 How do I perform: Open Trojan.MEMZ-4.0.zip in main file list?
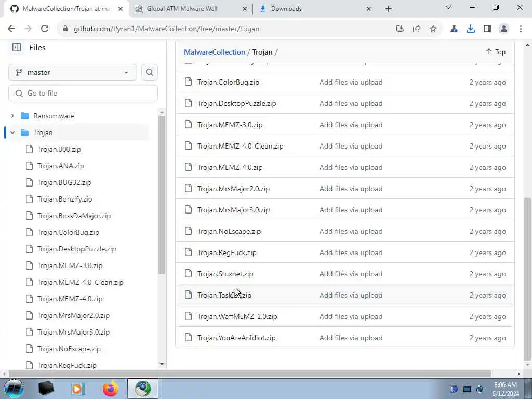tap(230, 168)
